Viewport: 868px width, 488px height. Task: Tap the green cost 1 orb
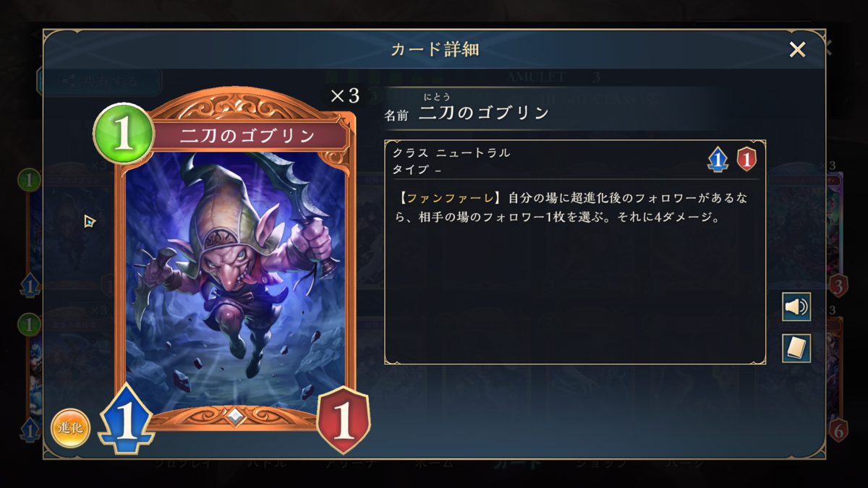coord(124,134)
